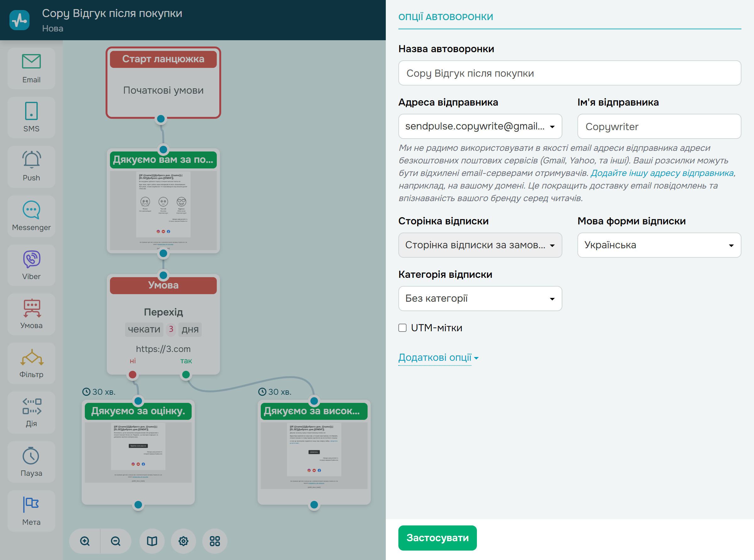Enable the UTM-мітки checkbox
Screen dimensions: 754x560
coord(402,328)
